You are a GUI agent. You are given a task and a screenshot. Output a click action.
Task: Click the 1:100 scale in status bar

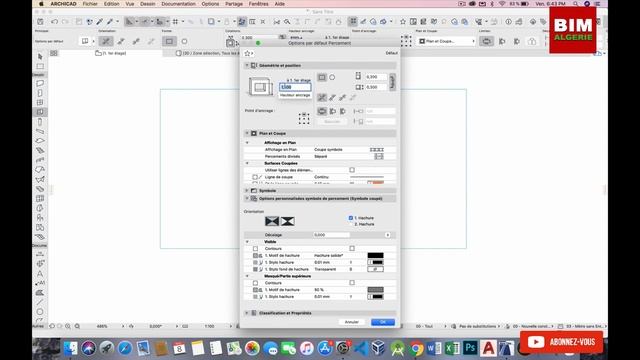[x=209, y=326]
